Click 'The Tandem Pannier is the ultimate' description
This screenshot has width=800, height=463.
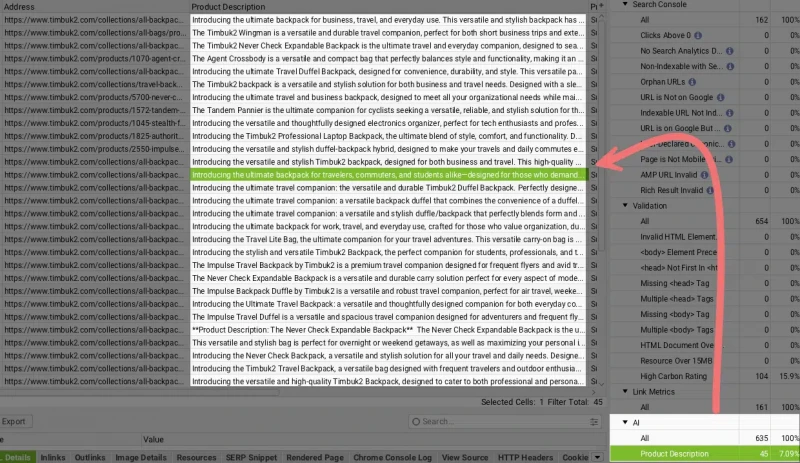[x=388, y=110]
